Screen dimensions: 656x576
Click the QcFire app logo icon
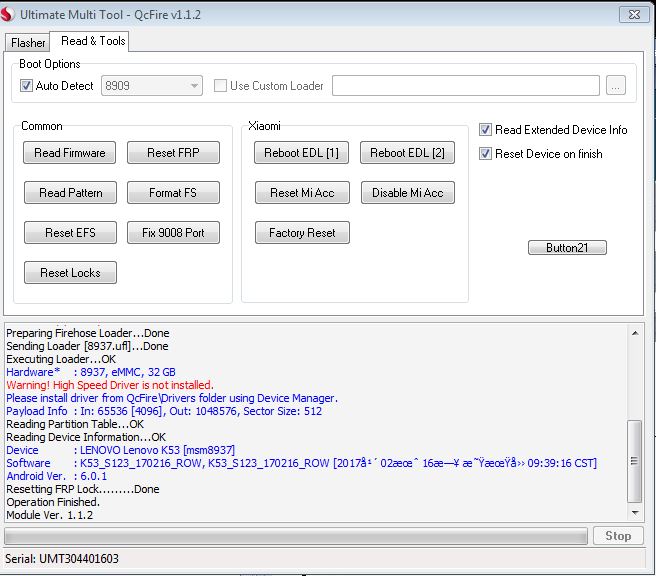click(7, 15)
